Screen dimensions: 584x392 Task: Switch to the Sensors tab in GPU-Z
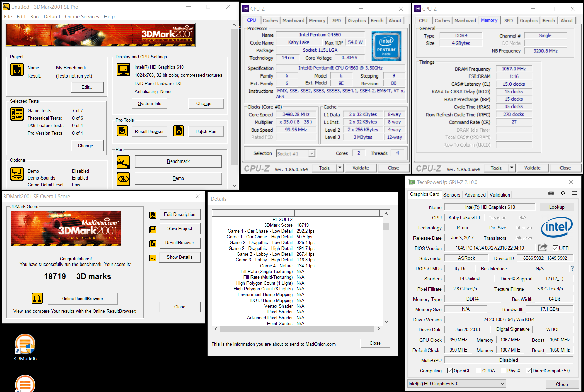pyautogui.click(x=452, y=195)
